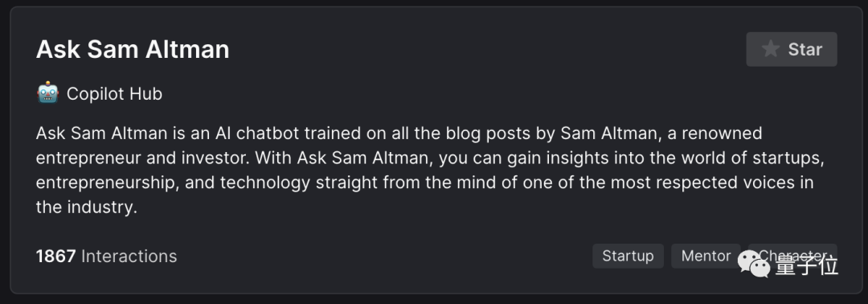Image resolution: width=868 pixels, height=304 pixels.
Task: Select the description line starting with "entrepreneurship"
Action: [x=424, y=183]
